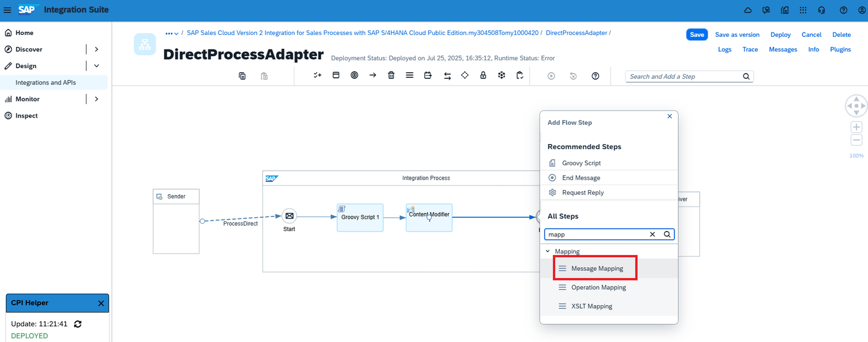
Task: Collapse the Design navigation chevron
Action: pyautogui.click(x=96, y=66)
